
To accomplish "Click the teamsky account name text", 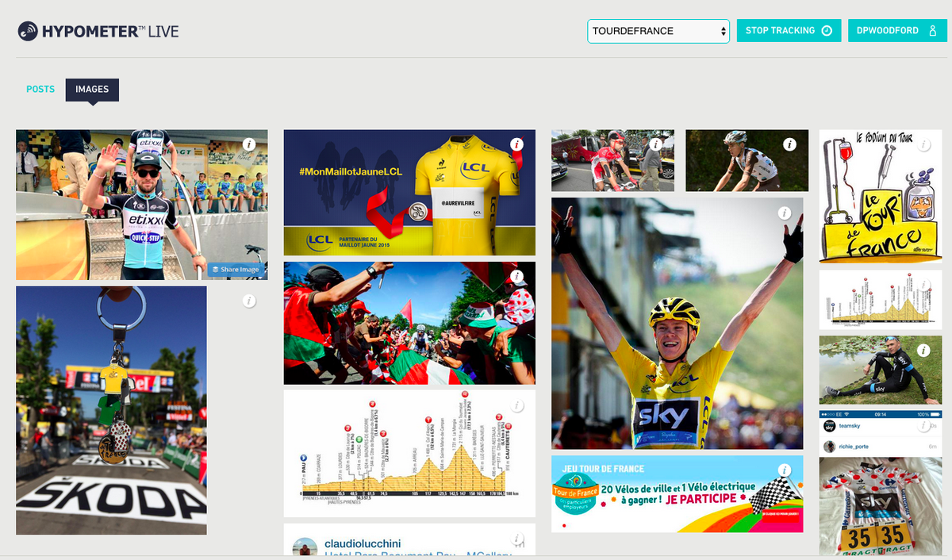I will tap(850, 425).
